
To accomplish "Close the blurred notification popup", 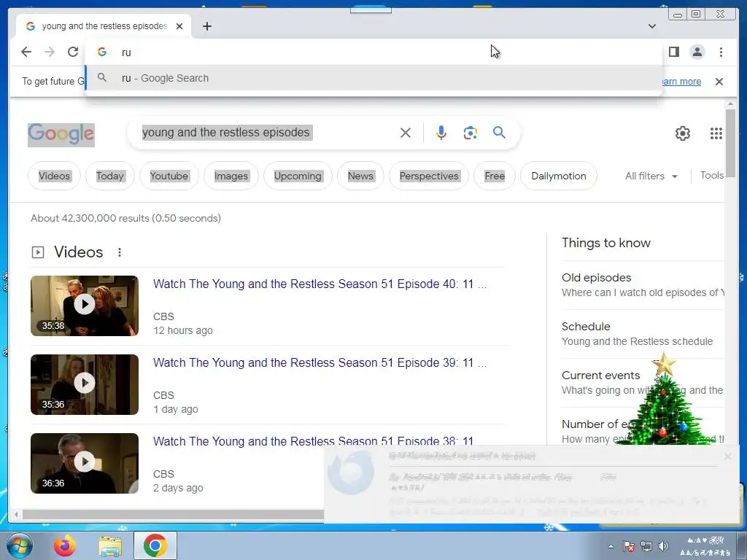I will [x=727, y=456].
